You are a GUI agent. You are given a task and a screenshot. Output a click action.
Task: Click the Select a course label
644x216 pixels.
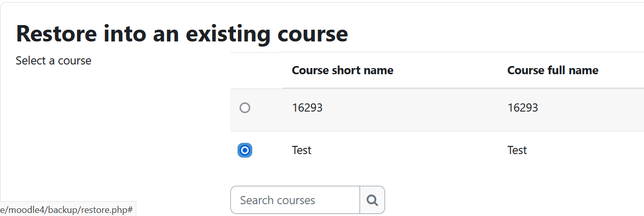54,60
